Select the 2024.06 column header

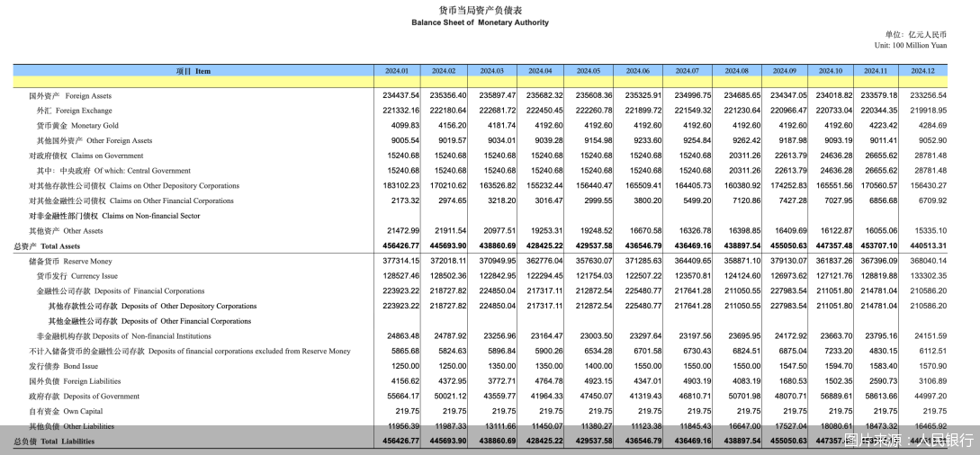click(637, 71)
